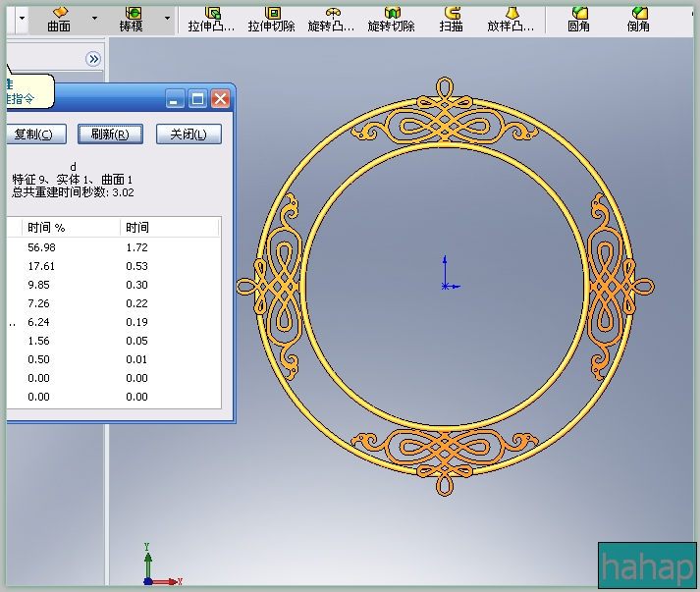Sort by the 时间 % column header

click(71, 228)
